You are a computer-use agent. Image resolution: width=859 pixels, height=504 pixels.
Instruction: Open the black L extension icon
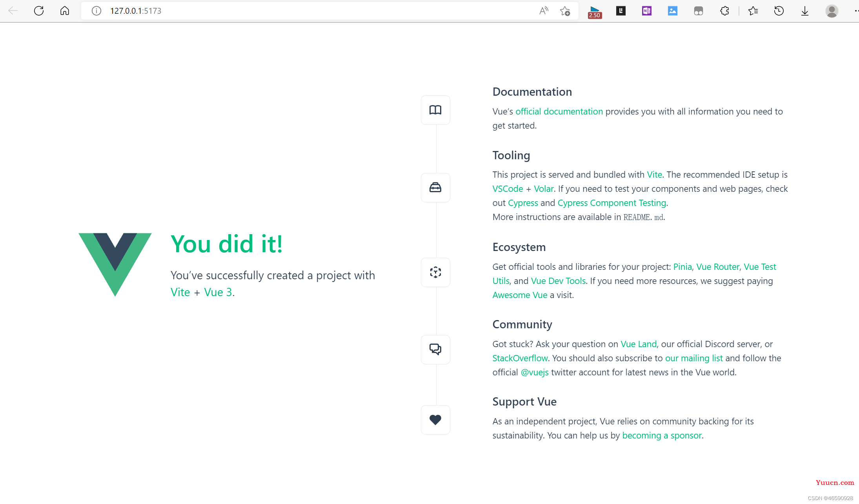(621, 11)
